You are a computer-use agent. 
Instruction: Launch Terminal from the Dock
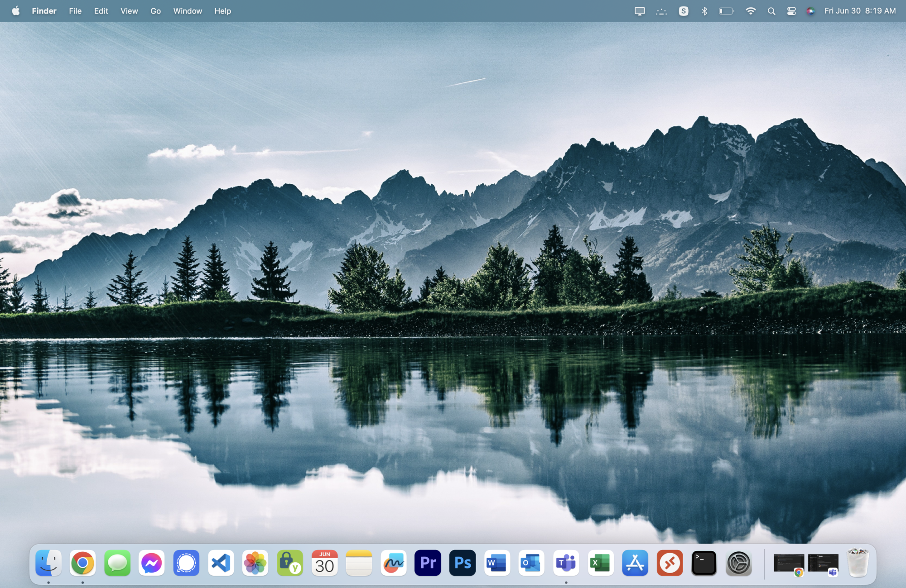pyautogui.click(x=704, y=563)
